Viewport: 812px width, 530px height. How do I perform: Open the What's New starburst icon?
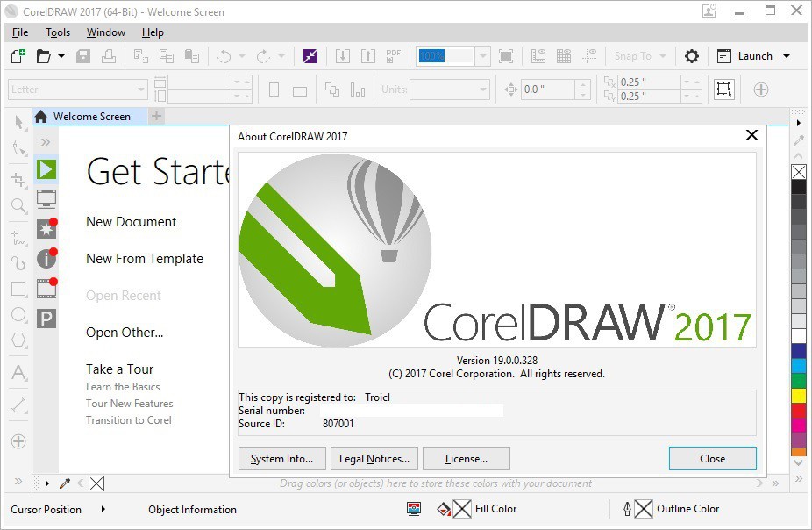[x=46, y=228]
